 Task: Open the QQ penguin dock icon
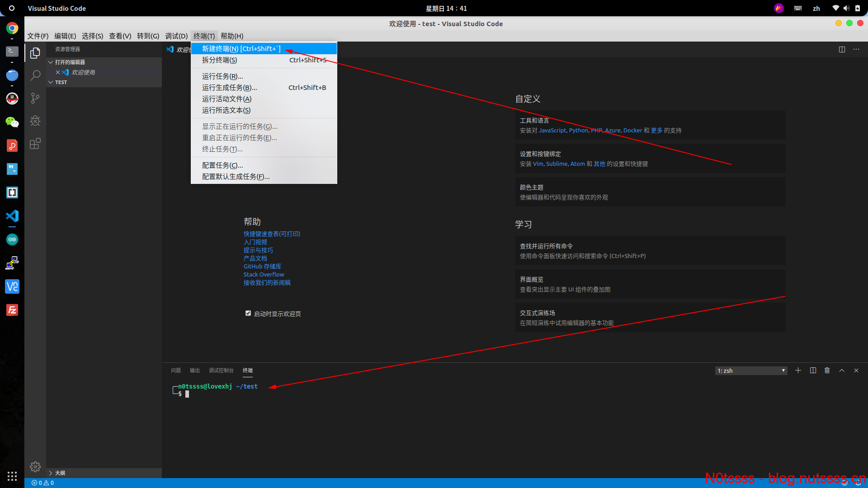pyautogui.click(x=12, y=99)
